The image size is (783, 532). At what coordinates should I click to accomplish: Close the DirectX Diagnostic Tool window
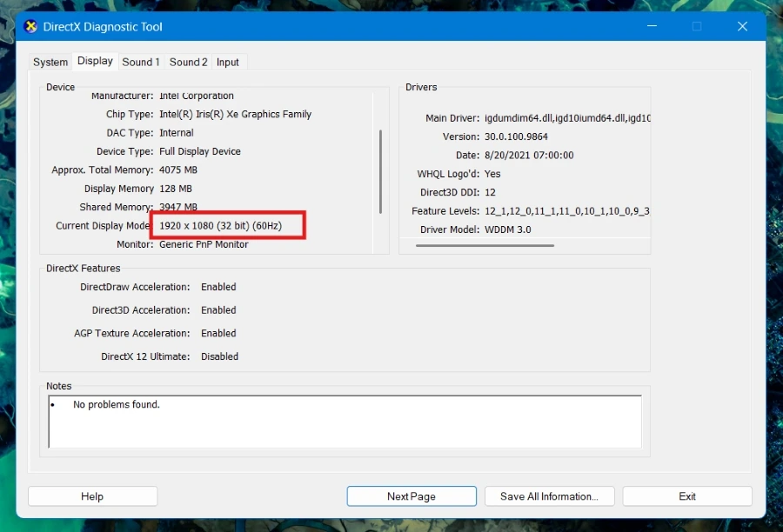(x=743, y=26)
